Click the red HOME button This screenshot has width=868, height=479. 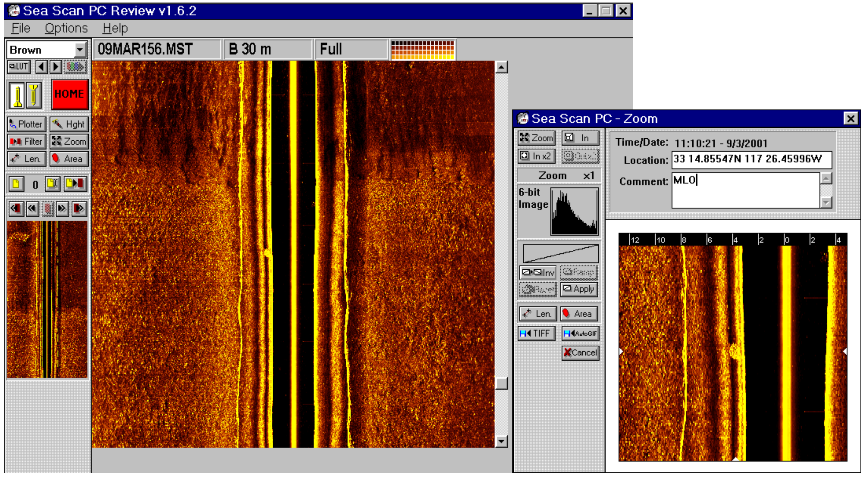70,94
